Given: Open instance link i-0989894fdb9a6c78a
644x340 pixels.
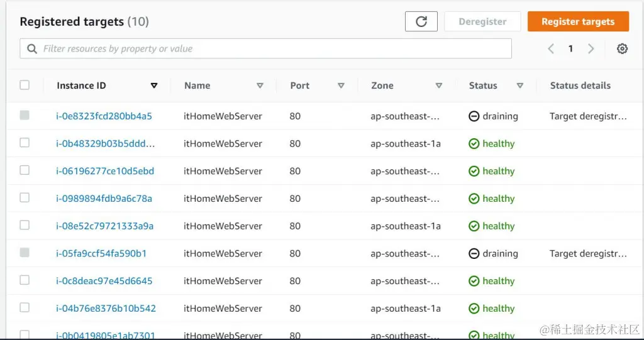Looking at the screenshot, I should pyautogui.click(x=104, y=199).
